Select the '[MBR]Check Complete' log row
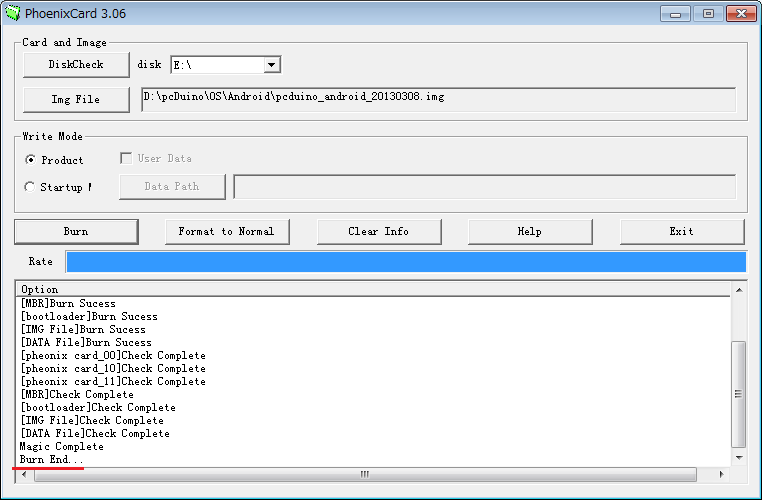The height and width of the screenshot is (500, 762). point(374,395)
